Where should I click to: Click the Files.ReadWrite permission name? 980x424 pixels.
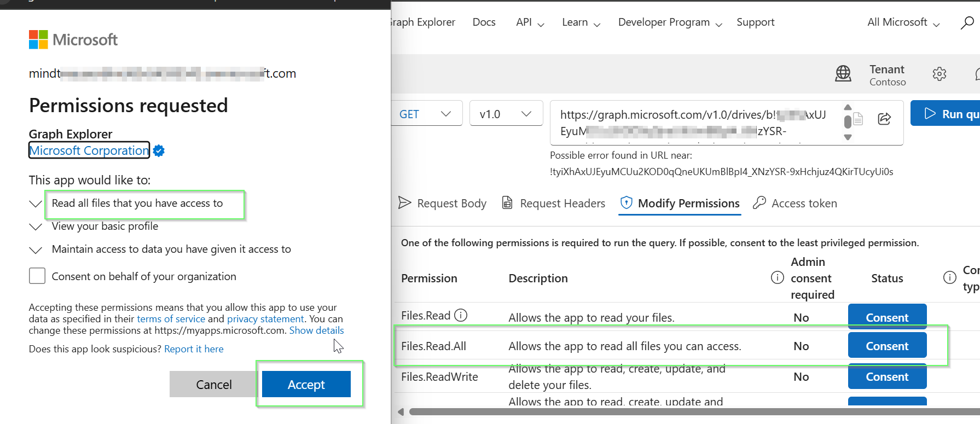point(439,376)
